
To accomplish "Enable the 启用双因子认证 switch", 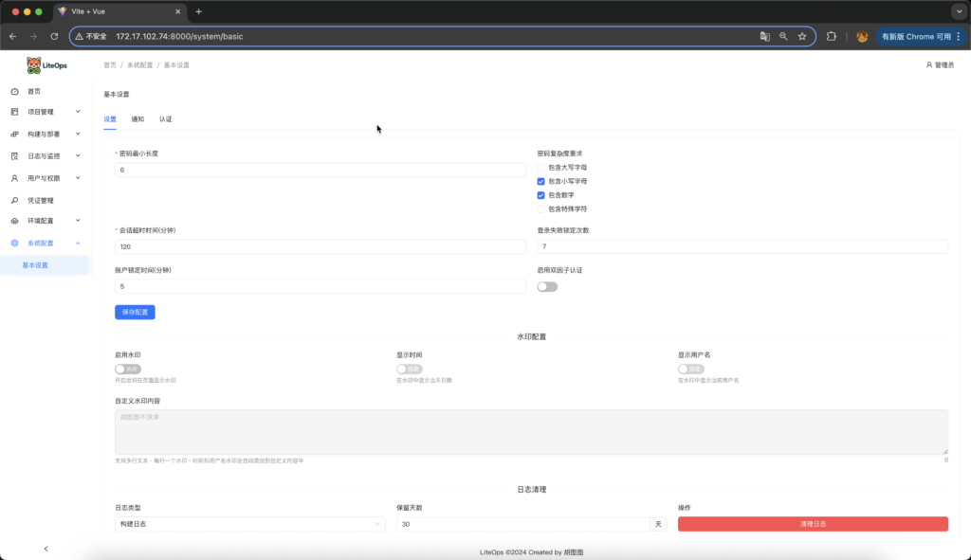I will click(547, 286).
